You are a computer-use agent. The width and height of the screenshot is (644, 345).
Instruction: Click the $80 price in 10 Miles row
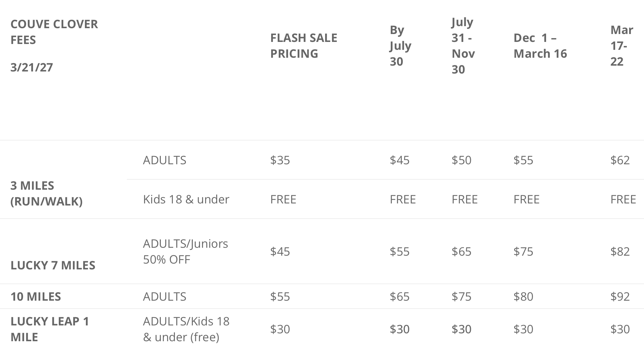(x=523, y=297)
